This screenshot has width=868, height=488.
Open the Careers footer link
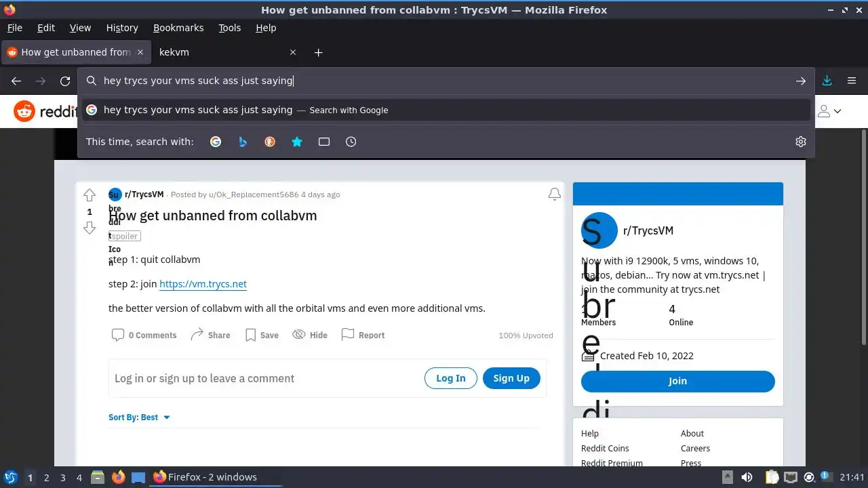[695, 448]
